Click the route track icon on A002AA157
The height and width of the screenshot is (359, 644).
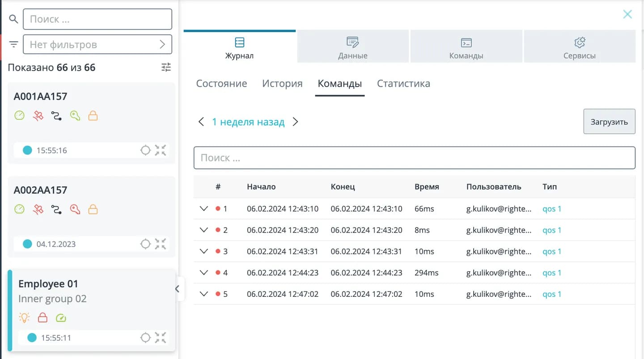click(x=56, y=209)
